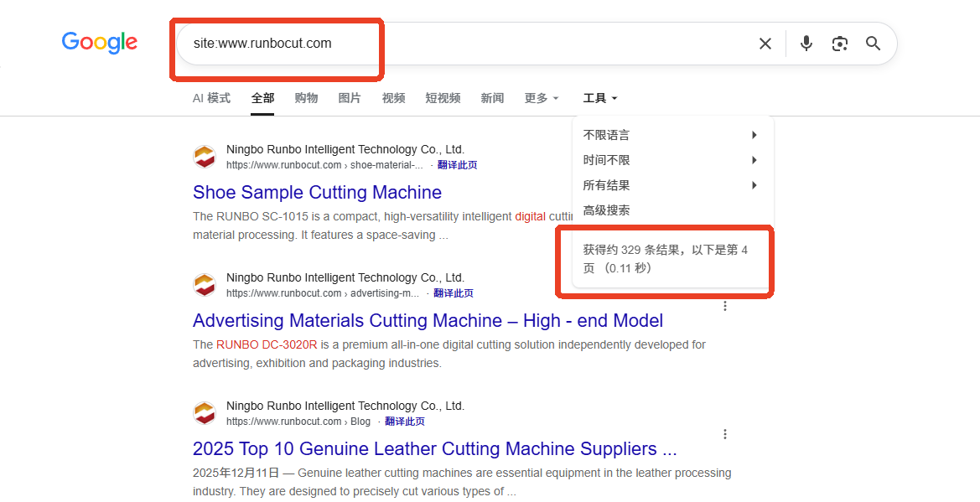Open 2025 Top 10 Genuine Leather result
This screenshot has height=502, width=980.
click(x=435, y=448)
